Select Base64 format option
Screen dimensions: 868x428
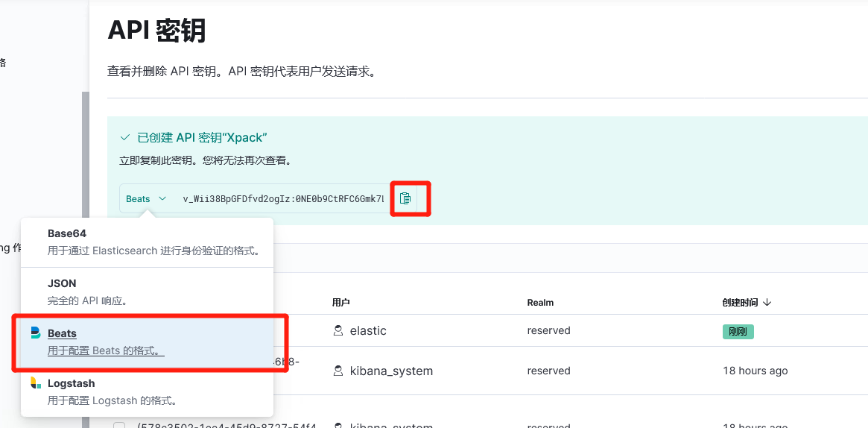(148, 242)
